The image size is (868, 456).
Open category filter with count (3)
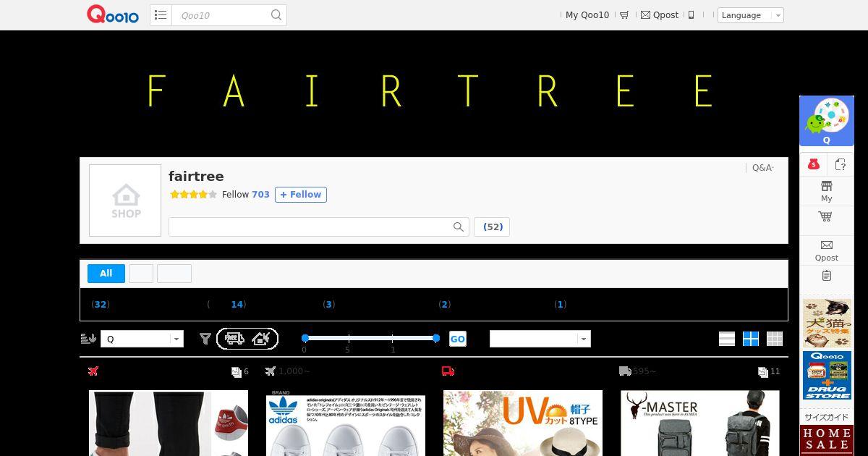[x=329, y=305]
